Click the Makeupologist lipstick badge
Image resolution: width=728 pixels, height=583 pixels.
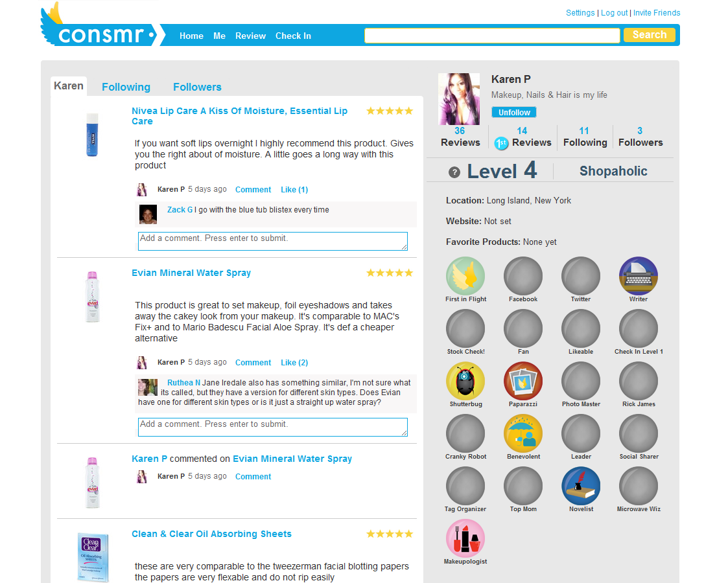click(x=465, y=538)
